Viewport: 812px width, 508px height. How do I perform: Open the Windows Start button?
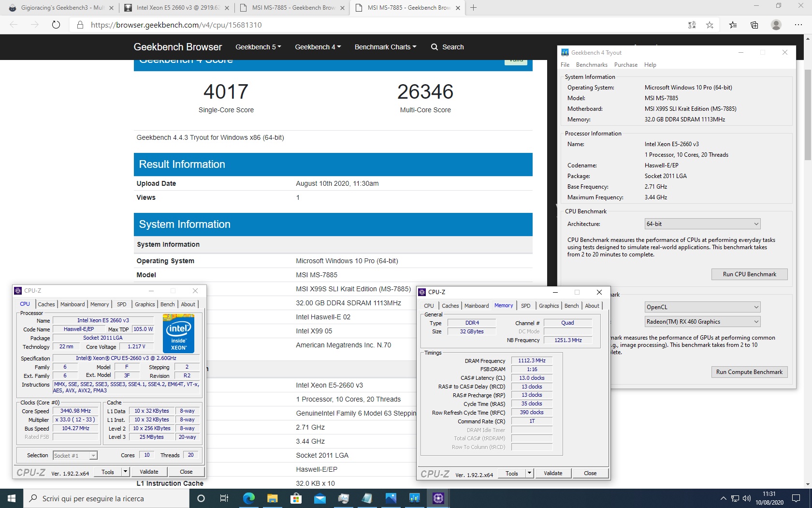coord(12,498)
